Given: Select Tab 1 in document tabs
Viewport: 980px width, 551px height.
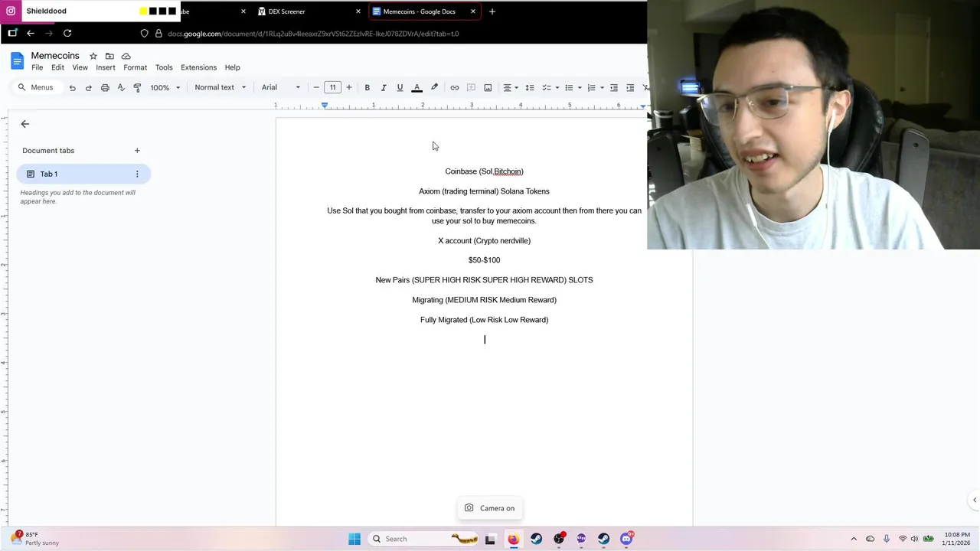Looking at the screenshot, I should [x=83, y=174].
